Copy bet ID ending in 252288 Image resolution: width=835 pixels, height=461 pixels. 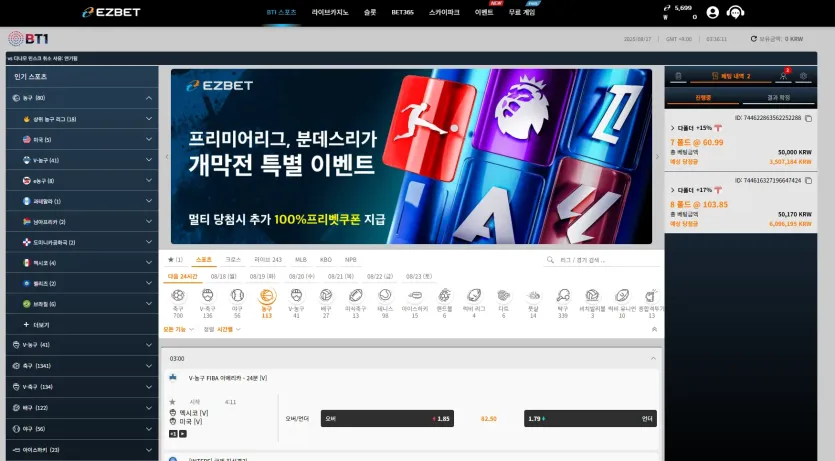coord(808,118)
